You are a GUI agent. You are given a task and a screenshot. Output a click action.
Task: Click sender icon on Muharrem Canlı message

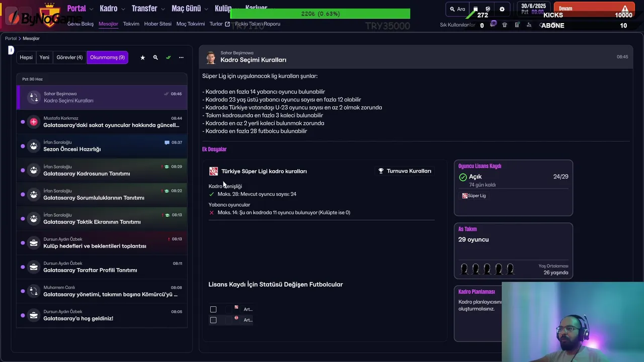coord(34,291)
